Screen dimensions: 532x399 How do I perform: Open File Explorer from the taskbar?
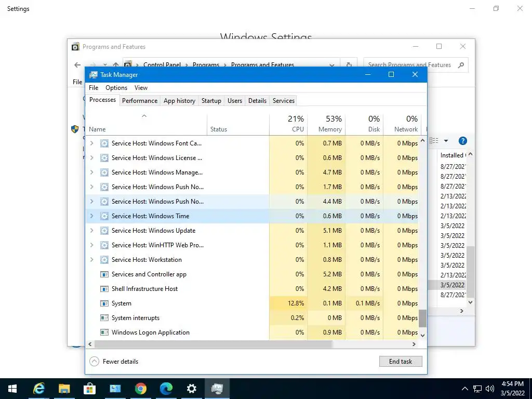click(x=64, y=389)
